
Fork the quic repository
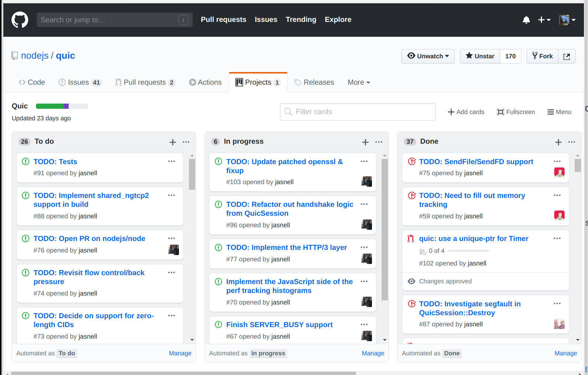tap(543, 56)
